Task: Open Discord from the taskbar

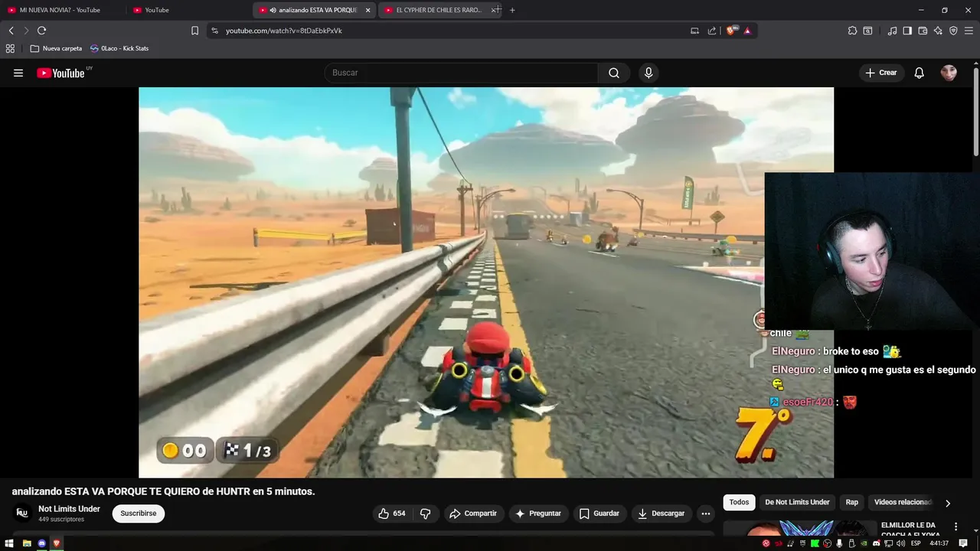Action: (x=41, y=543)
